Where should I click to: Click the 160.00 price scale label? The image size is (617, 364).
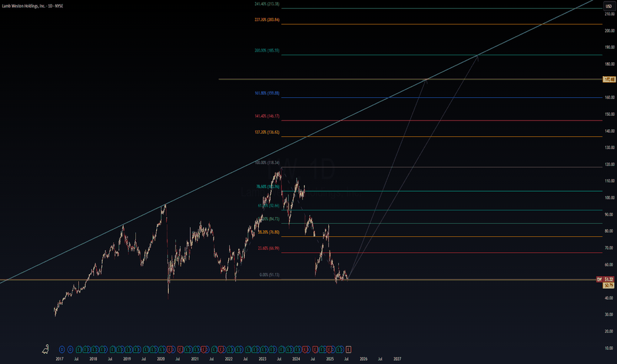click(x=610, y=97)
